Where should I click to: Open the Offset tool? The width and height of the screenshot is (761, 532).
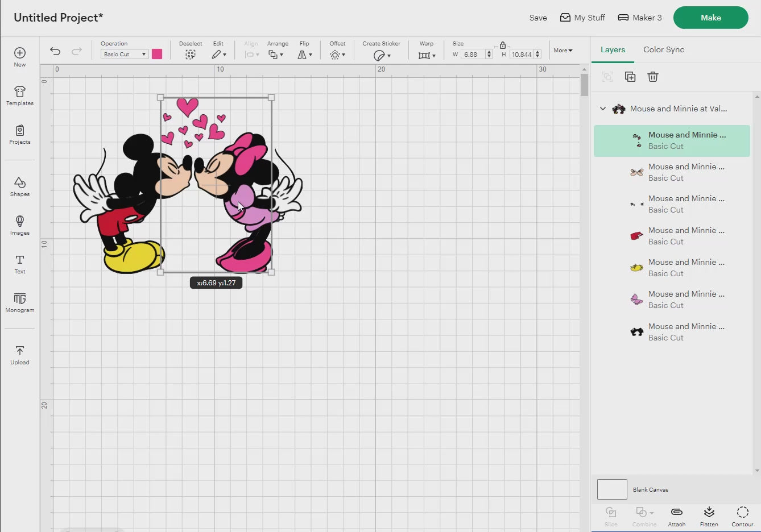[x=337, y=55]
